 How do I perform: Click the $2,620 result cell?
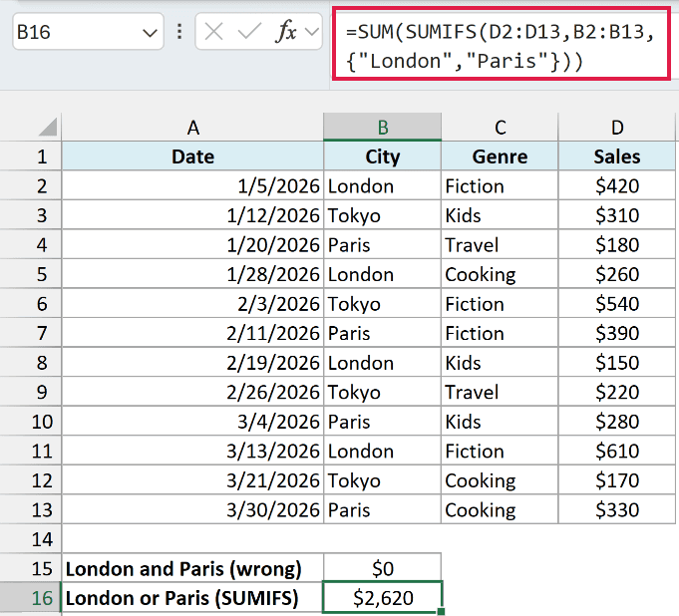pyautogui.click(x=382, y=598)
